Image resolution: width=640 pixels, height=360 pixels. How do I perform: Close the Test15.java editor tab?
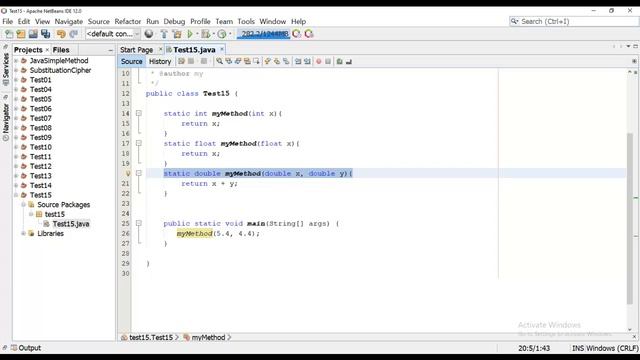(222, 49)
